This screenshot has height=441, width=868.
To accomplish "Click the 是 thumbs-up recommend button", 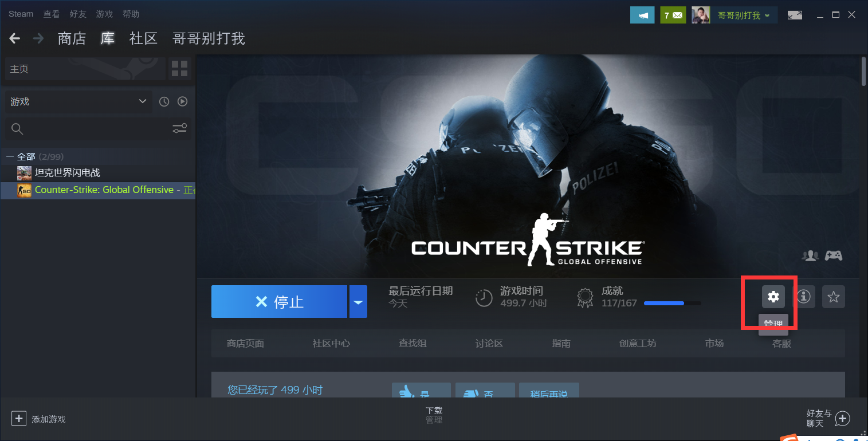I will tap(421, 391).
